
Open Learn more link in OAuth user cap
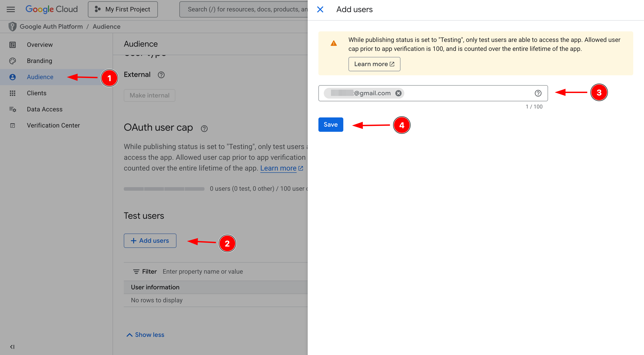pos(281,168)
